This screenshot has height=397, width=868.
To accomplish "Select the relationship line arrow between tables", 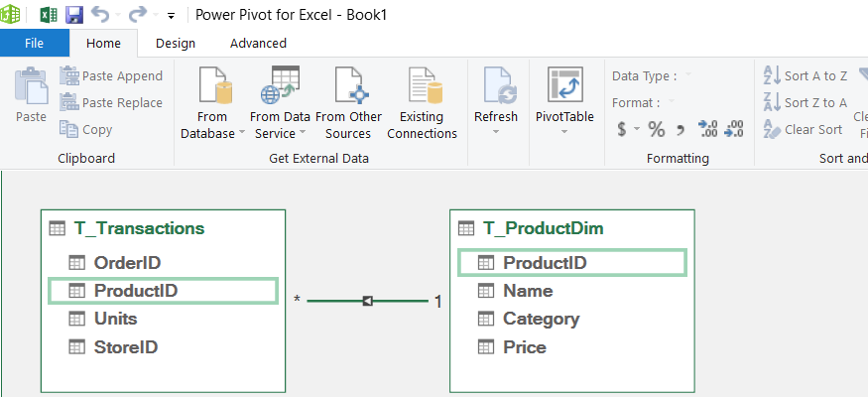I will click(368, 301).
